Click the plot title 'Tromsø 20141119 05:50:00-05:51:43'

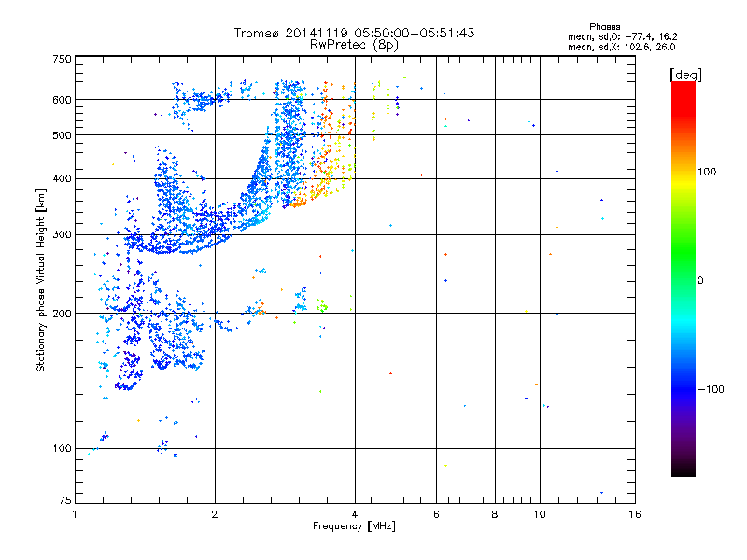[354, 33]
